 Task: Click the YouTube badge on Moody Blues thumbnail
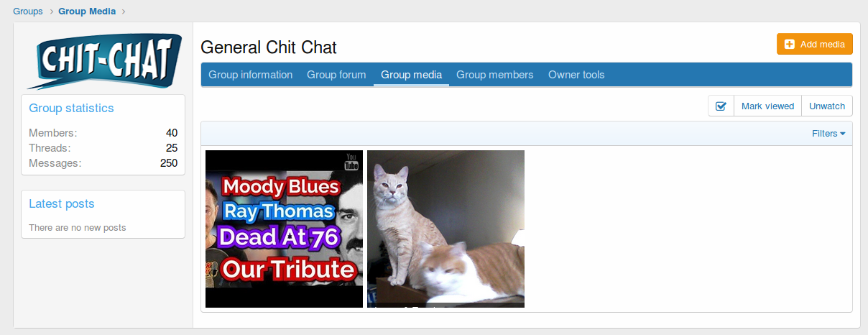pos(351,162)
